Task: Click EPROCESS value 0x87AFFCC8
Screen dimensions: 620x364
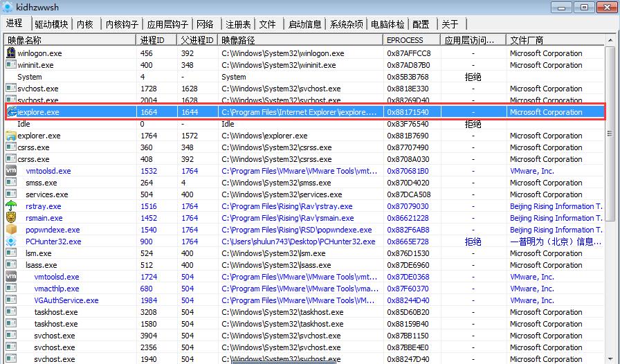Action: click(x=409, y=53)
